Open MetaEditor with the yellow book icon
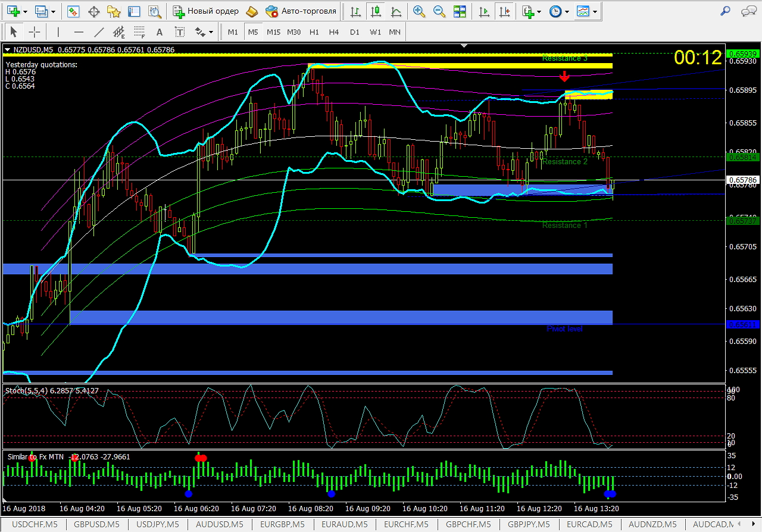 pyautogui.click(x=252, y=11)
